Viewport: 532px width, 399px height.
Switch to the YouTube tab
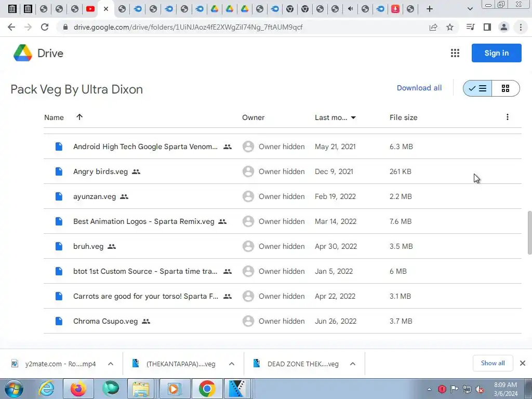(90, 9)
